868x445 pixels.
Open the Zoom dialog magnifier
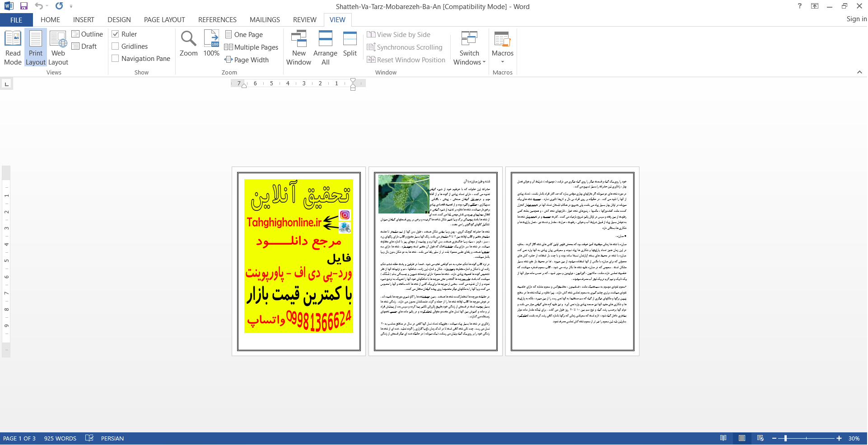coord(188,43)
